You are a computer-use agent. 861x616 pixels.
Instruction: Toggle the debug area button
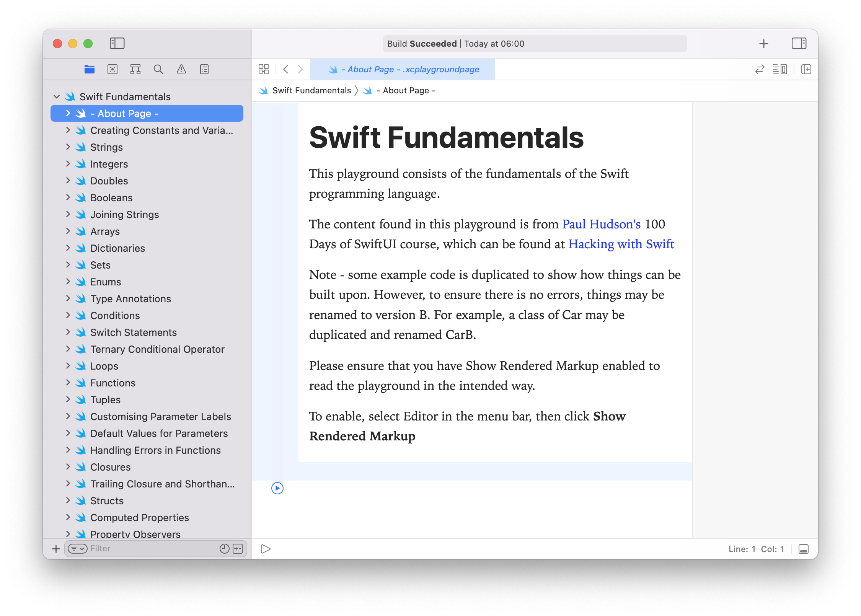804,549
